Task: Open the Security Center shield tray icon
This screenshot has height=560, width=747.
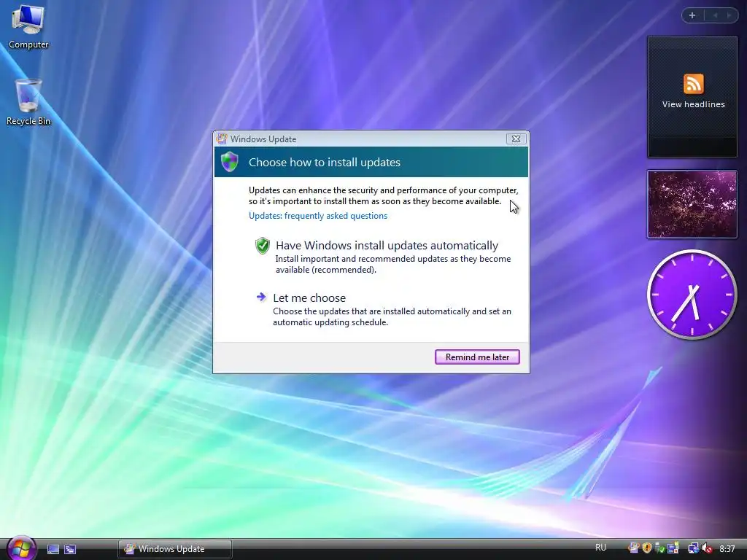Action: pos(646,548)
